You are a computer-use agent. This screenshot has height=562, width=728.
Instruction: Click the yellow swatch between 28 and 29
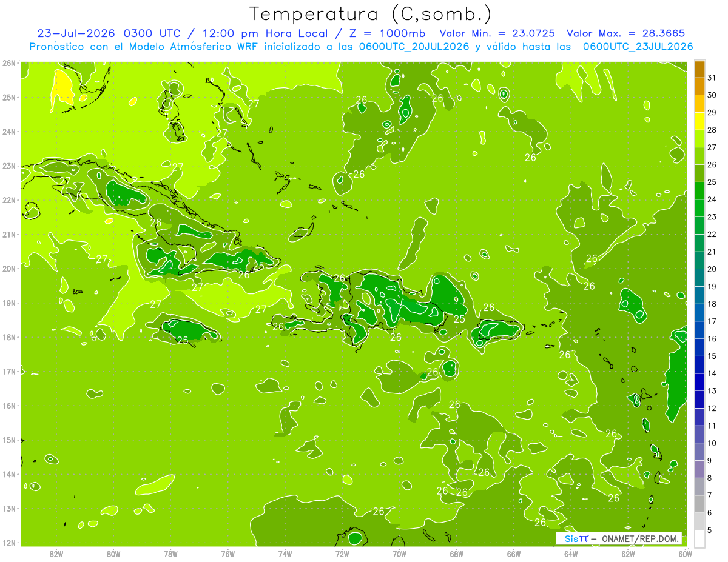tap(699, 121)
